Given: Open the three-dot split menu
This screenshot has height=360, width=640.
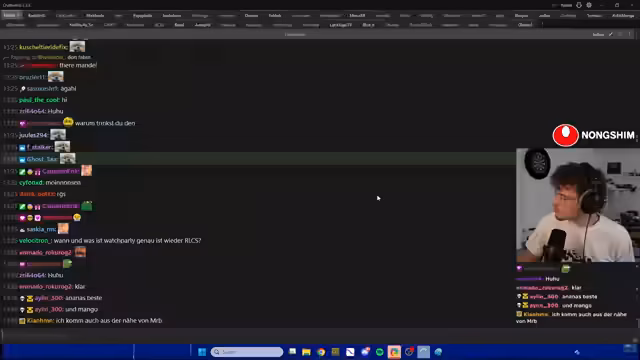Looking at the screenshot, I should (629, 35).
